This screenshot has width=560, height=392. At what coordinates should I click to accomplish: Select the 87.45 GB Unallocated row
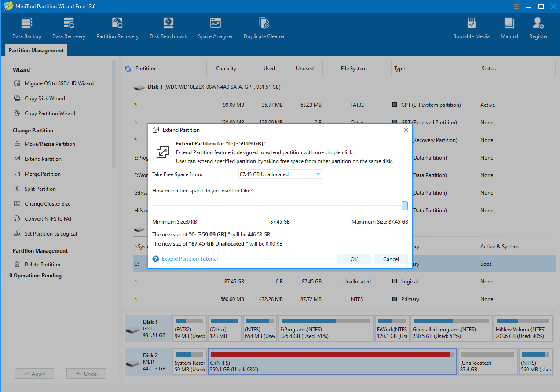(x=344, y=282)
